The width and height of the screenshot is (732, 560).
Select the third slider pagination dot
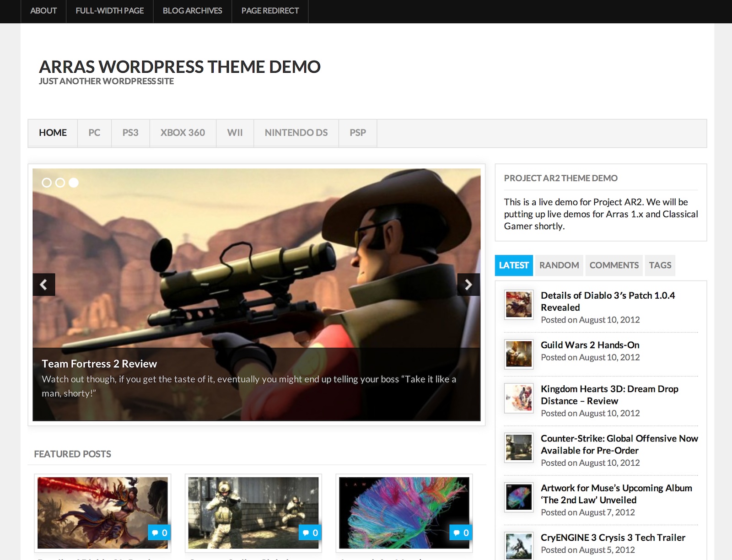pos(74,183)
